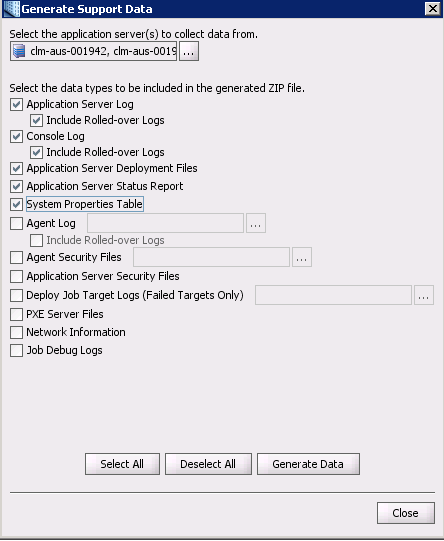444x541 pixels.
Task: Open the Deploy Job Target Logs browse button
Action: tap(424, 295)
